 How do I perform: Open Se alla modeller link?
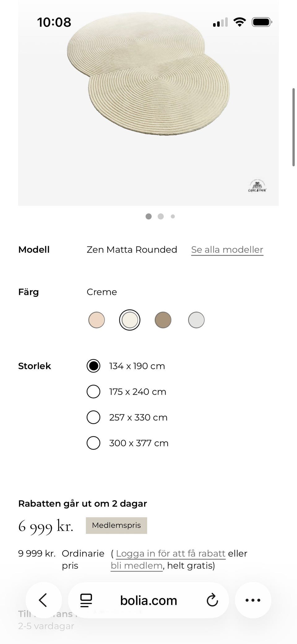[x=227, y=250]
